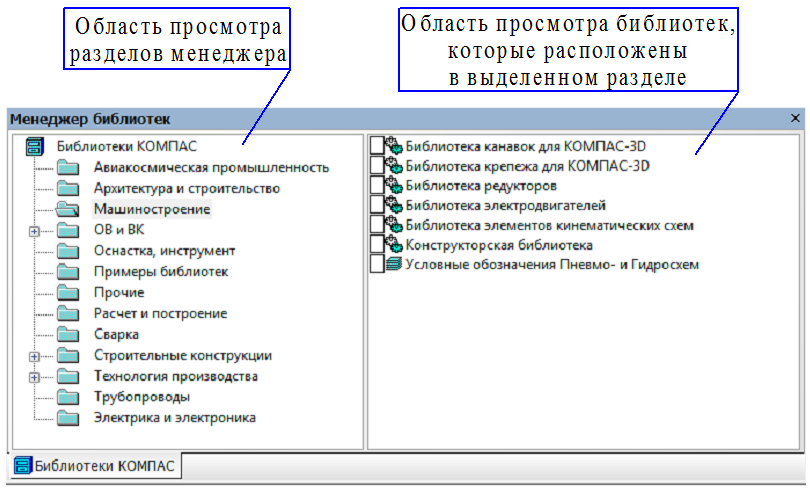Viewport: 810px width, 489px height.
Task: Select the Архитектура и строительство section
Action: 186,188
